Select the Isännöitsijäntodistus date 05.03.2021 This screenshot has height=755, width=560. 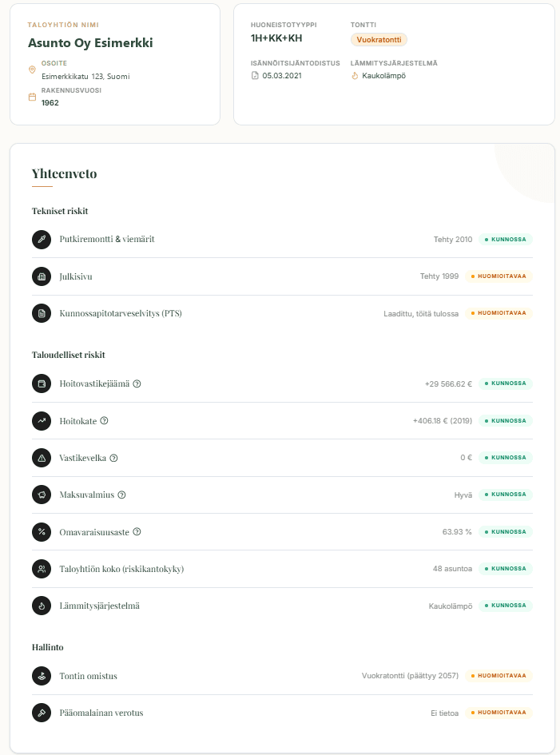[x=279, y=76]
